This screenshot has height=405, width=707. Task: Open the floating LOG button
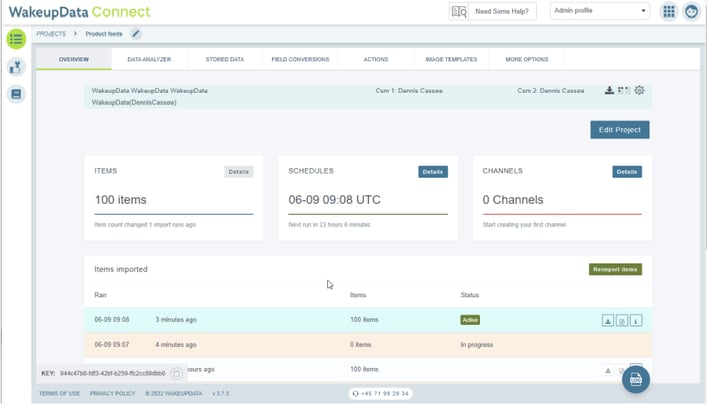pyautogui.click(x=636, y=379)
